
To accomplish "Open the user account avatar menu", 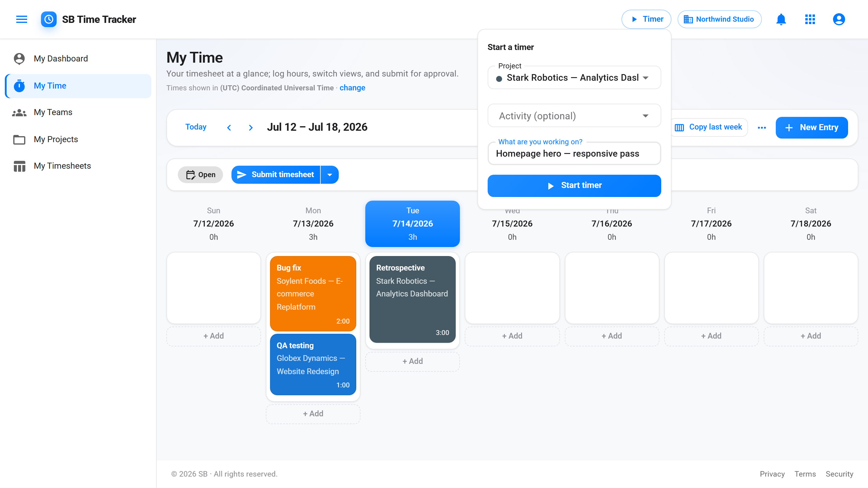I will [x=839, y=19].
